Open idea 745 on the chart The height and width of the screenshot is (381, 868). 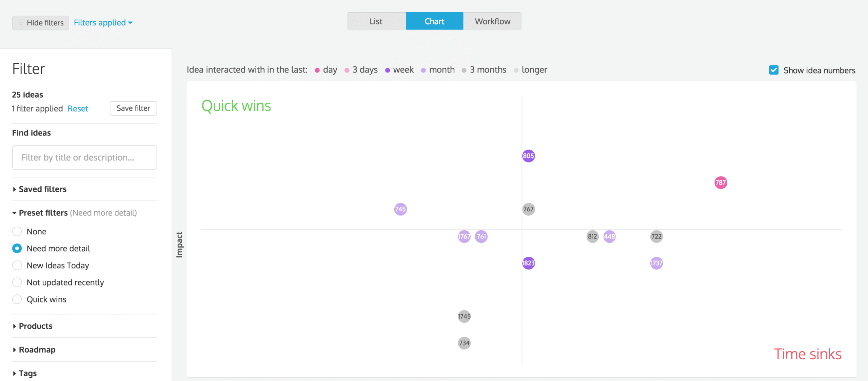coord(400,209)
